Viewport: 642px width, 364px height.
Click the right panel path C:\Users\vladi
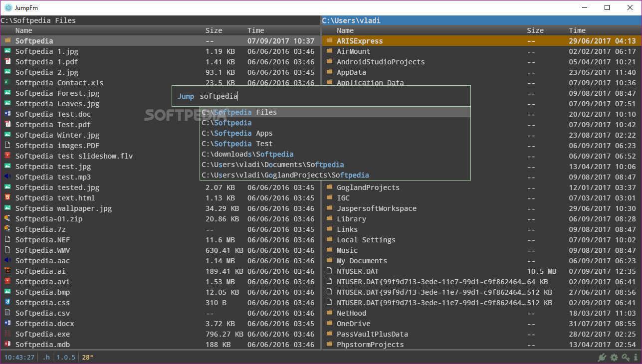[x=352, y=20]
